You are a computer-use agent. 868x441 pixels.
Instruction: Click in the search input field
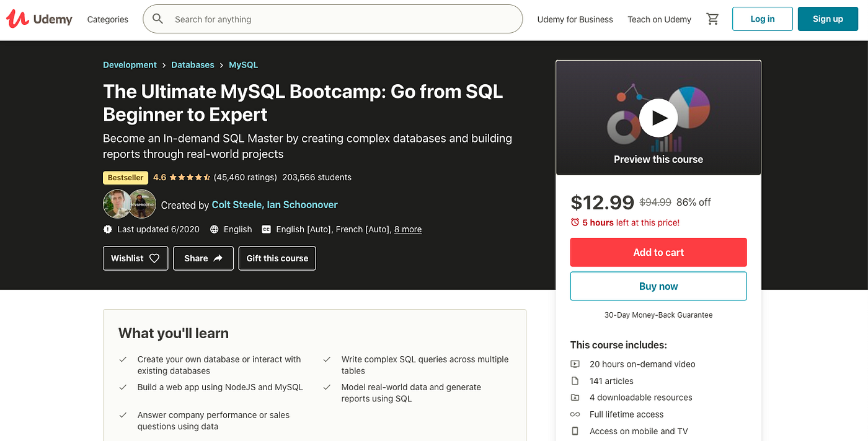click(341, 19)
